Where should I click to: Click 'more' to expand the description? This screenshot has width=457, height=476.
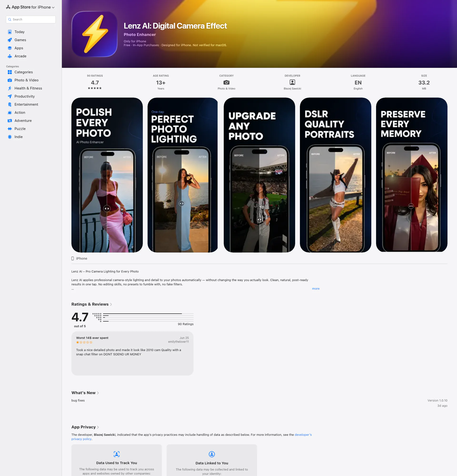click(316, 288)
